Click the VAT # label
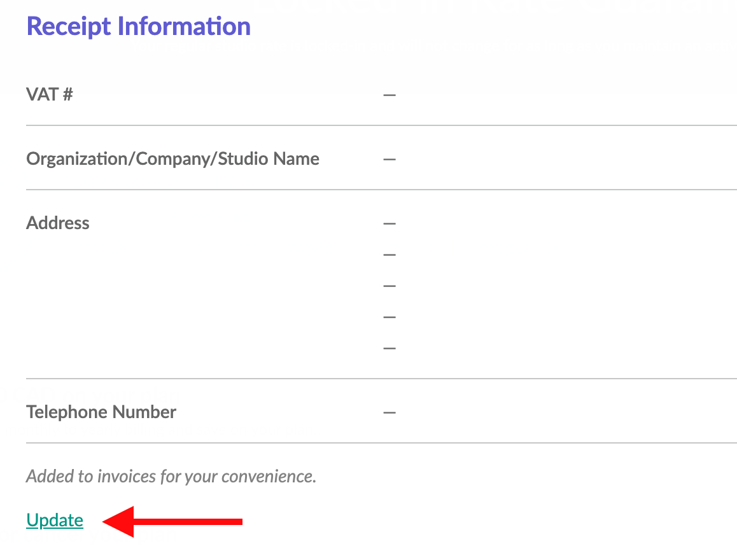The image size is (737, 560). pyautogui.click(x=50, y=94)
